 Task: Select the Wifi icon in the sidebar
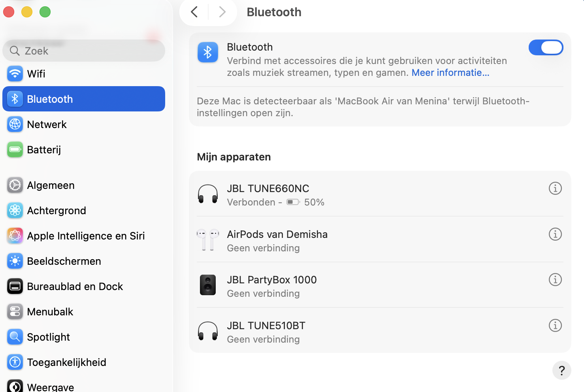click(x=15, y=73)
